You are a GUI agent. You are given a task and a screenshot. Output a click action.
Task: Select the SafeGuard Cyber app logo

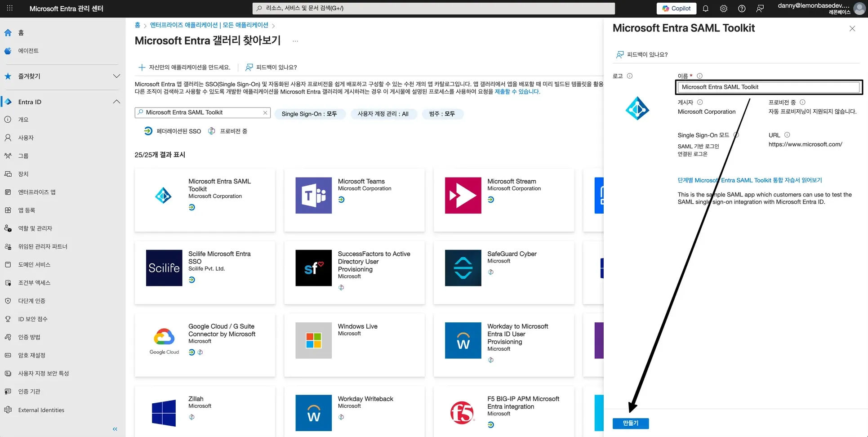tap(463, 268)
